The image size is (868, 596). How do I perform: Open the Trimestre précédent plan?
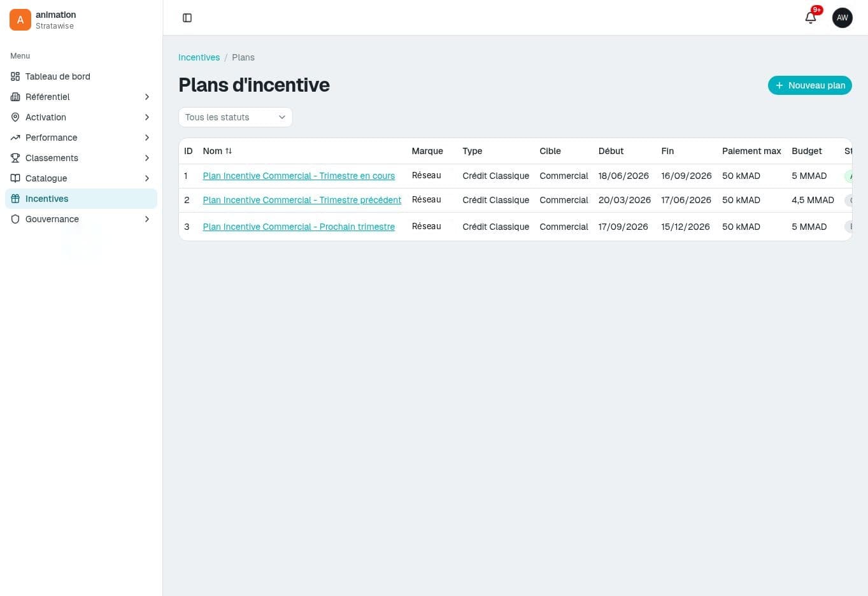point(302,200)
